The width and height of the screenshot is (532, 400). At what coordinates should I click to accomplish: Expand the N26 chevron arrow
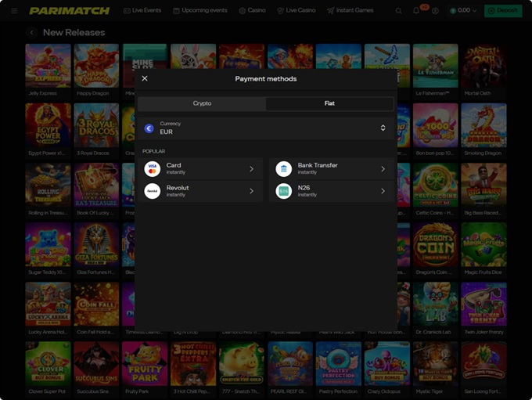tap(383, 191)
